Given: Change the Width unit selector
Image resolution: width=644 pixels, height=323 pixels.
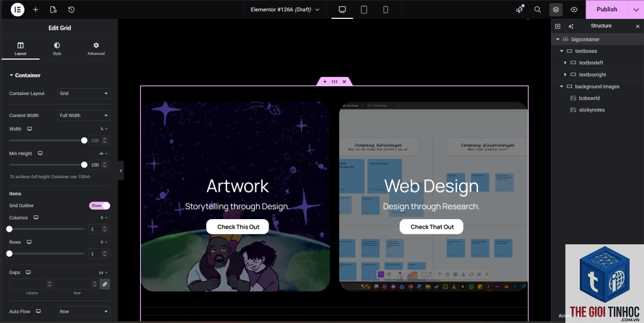Looking at the screenshot, I should click(x=104, y=129).
